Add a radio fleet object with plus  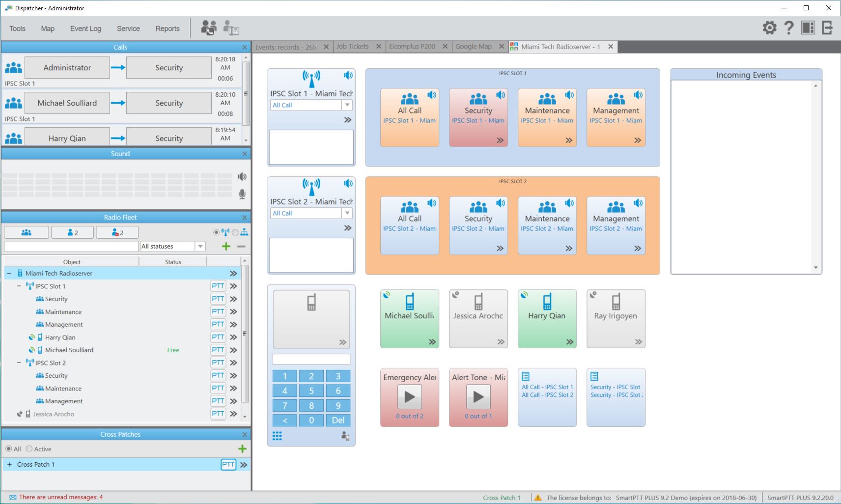pyautogui.click(x=226, y=247)
